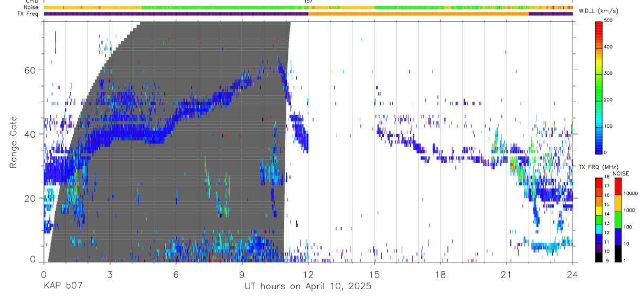Click the 'KAP b07' radar beam label

click(63, 287)
